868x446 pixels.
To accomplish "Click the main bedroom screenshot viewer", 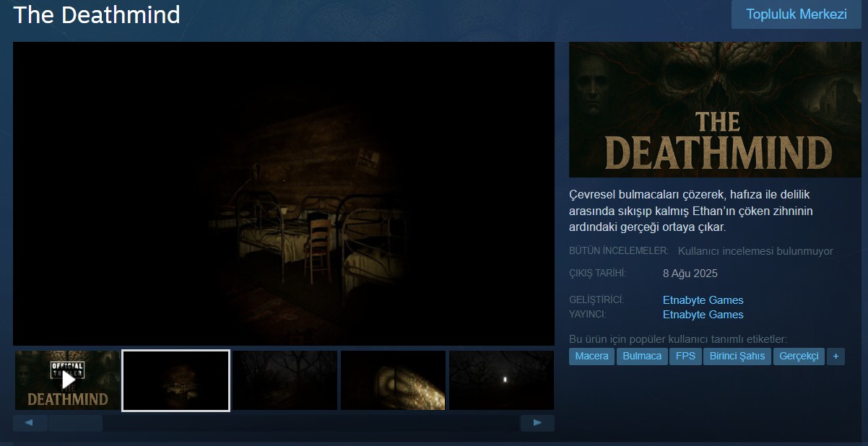I will click(x=284, y=193).
